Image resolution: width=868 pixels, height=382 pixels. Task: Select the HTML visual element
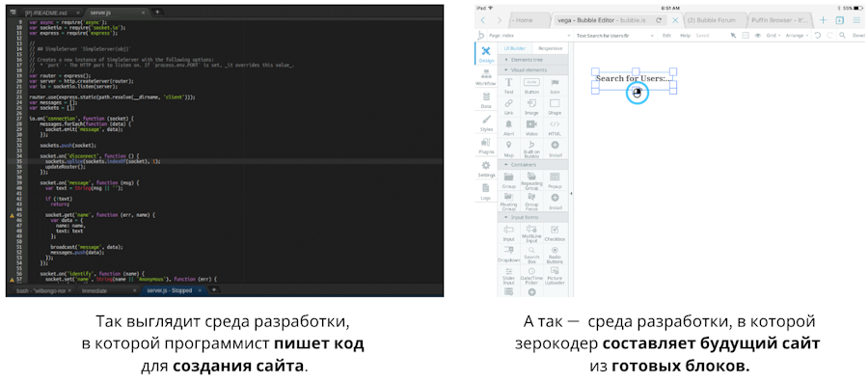(555, 127)
